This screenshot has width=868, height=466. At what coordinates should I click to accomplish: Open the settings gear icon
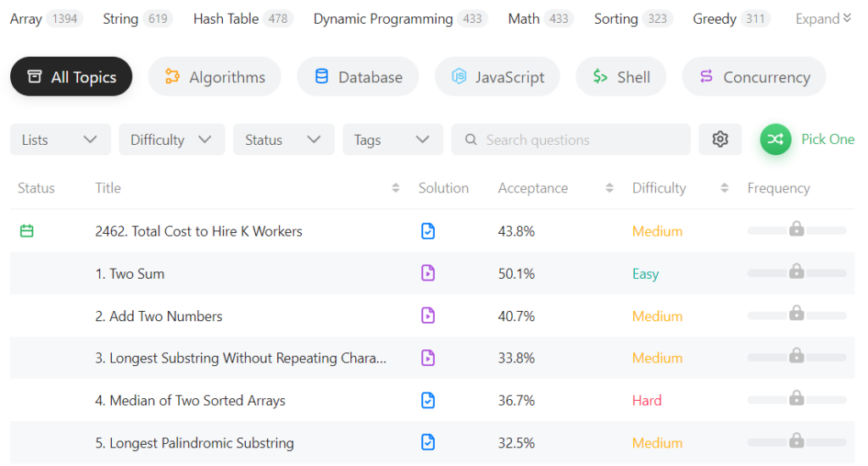tap(720, 140)
